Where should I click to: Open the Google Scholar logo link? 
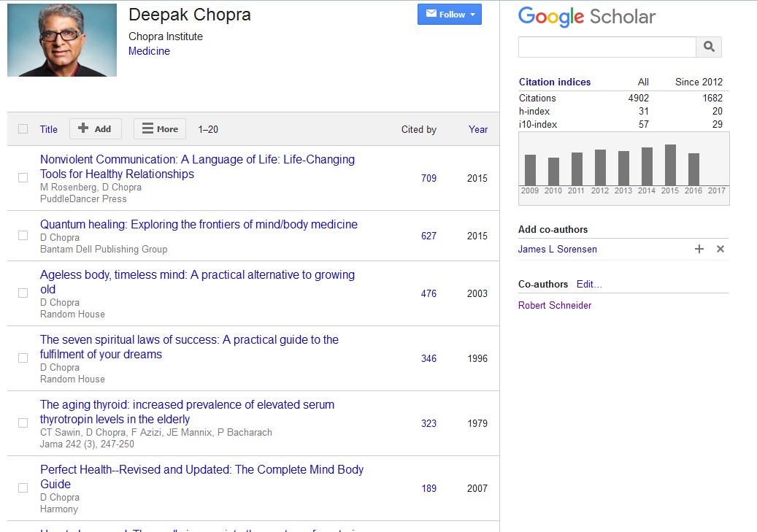tap(587, 17)
